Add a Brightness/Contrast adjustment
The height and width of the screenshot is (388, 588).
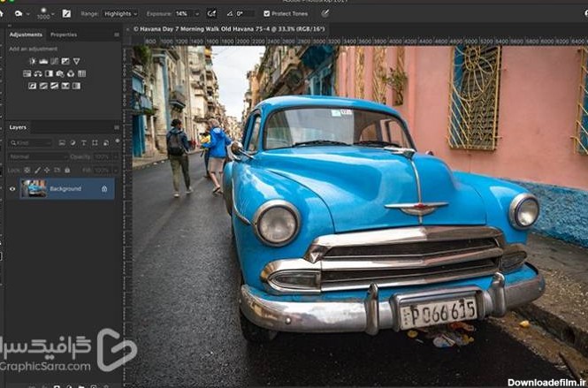(33, 61)
